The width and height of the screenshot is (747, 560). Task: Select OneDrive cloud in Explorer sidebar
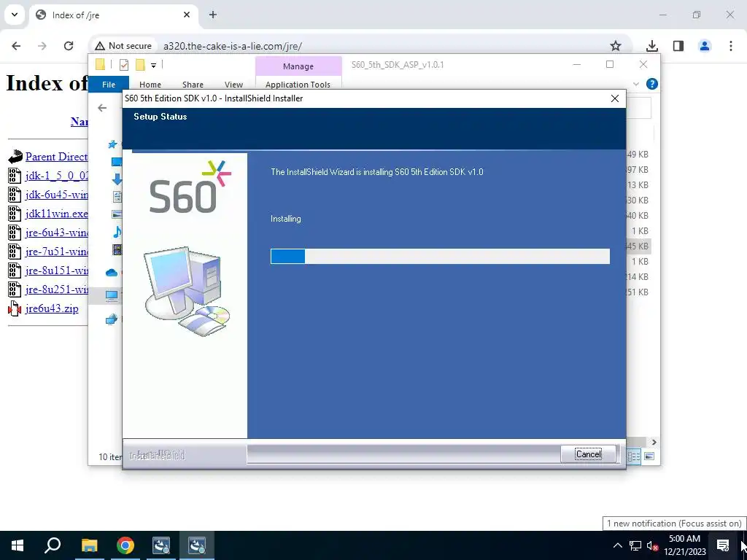tap(112, 273)
